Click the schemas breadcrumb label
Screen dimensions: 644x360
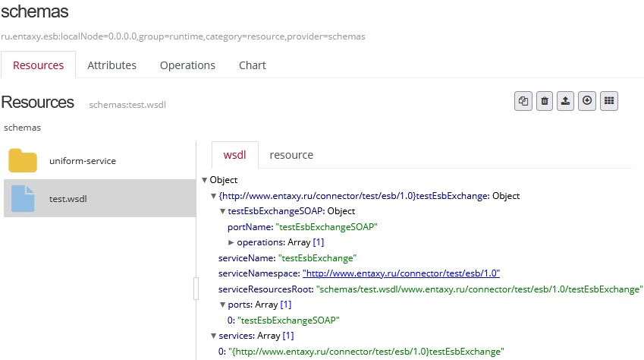click(x=22, y=128)
